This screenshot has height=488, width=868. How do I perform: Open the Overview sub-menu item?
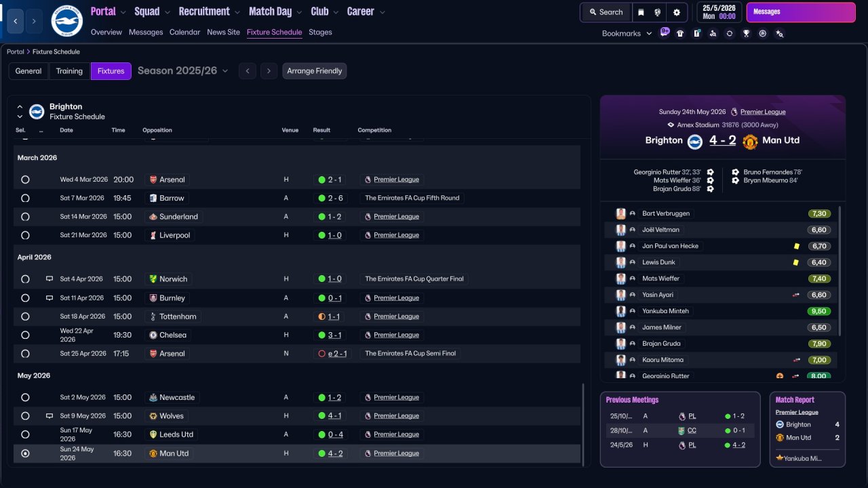tap(106, 32)
